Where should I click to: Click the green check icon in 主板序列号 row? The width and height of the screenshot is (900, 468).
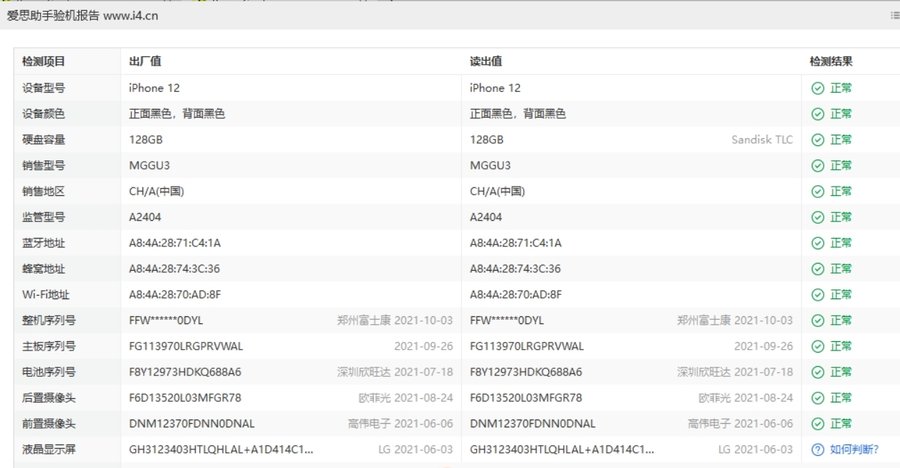coord(817,346)
